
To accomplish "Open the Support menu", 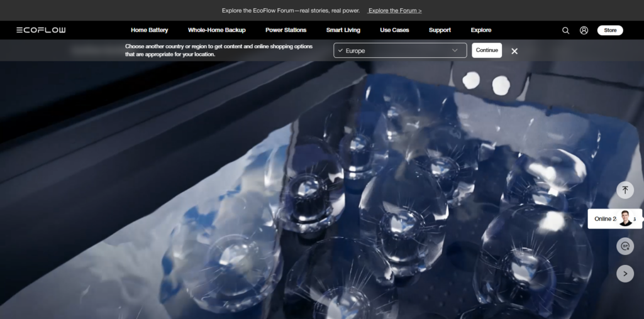I will [440, 30].
